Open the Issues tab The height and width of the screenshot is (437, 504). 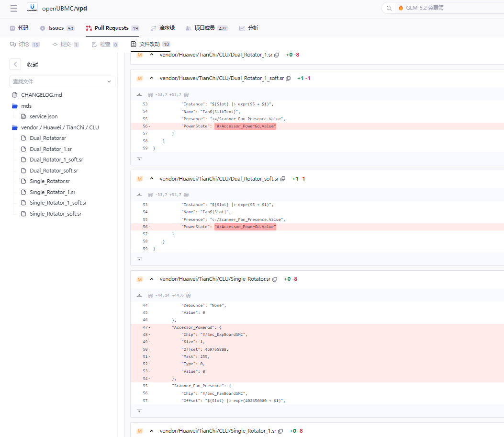click(57, 28)
